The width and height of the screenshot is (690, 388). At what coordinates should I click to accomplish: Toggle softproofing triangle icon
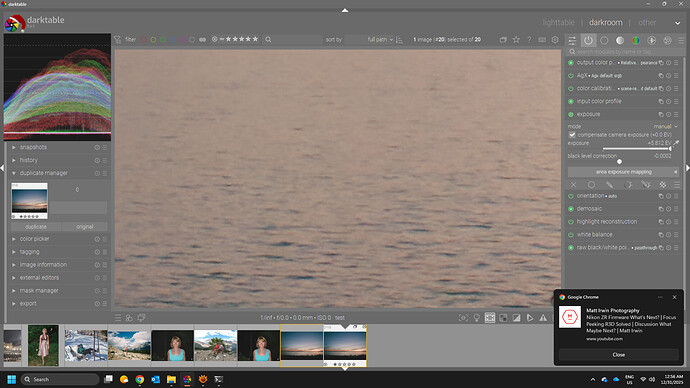click(530, 318)
